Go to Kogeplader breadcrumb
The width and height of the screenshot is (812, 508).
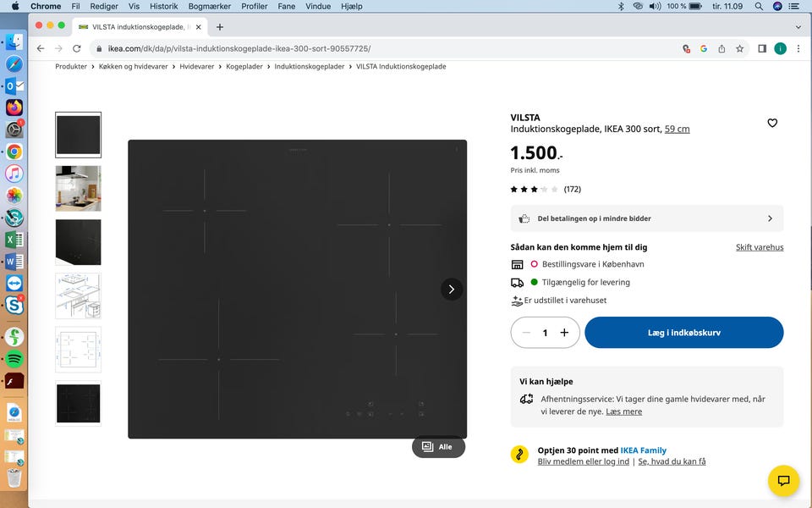click(x=244, y=66)
